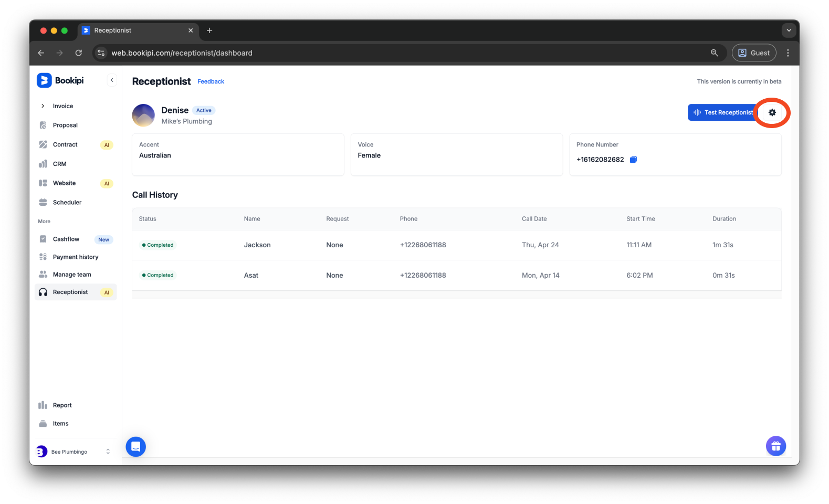Open Report page label
Image resolution: width=829 pixels, height=504 pixels.
[x=62, y=405]
